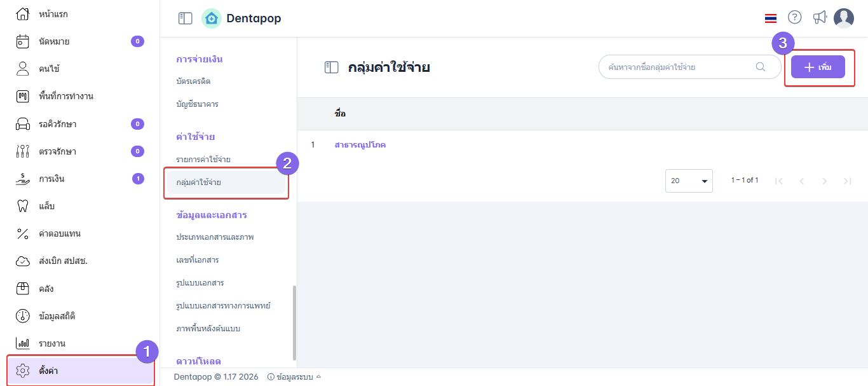Click the purple เพิ่ม add button
868x386 pixels.
coord(818,67)
